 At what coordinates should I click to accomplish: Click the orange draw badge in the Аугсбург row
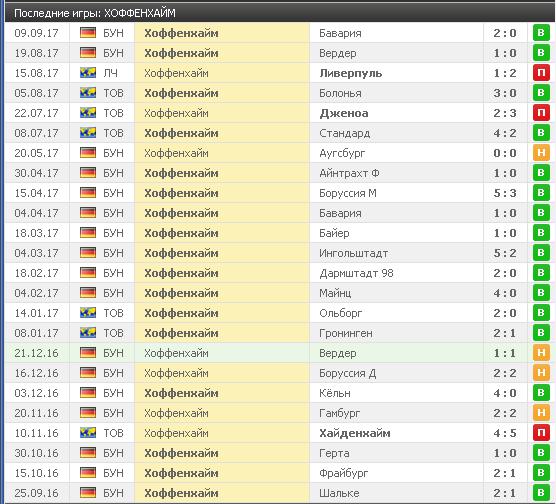[x=541, y=153]
